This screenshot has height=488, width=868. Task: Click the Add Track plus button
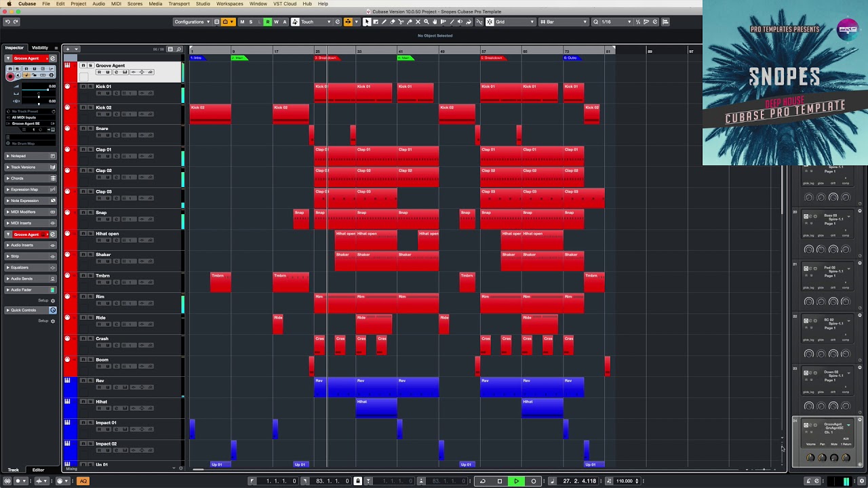[68, 49]
